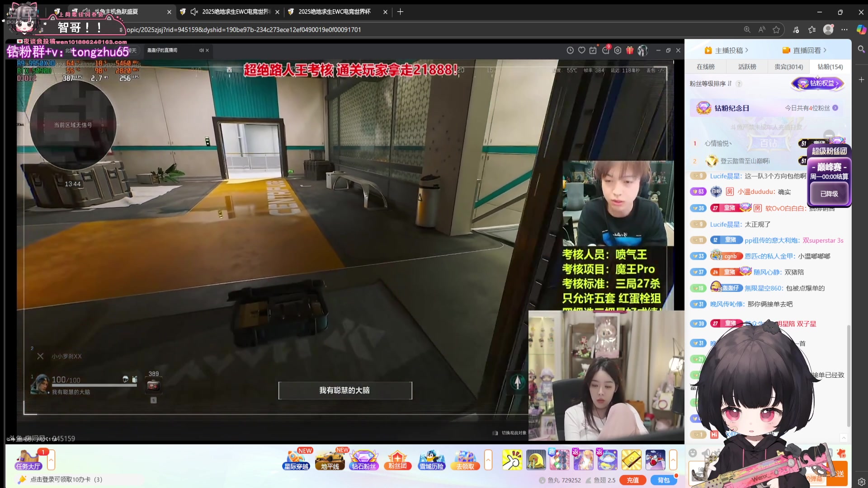Open the browser profile avatar icon
The height and width of the screenshot is (488, 868).
click(x=828, y=29)
